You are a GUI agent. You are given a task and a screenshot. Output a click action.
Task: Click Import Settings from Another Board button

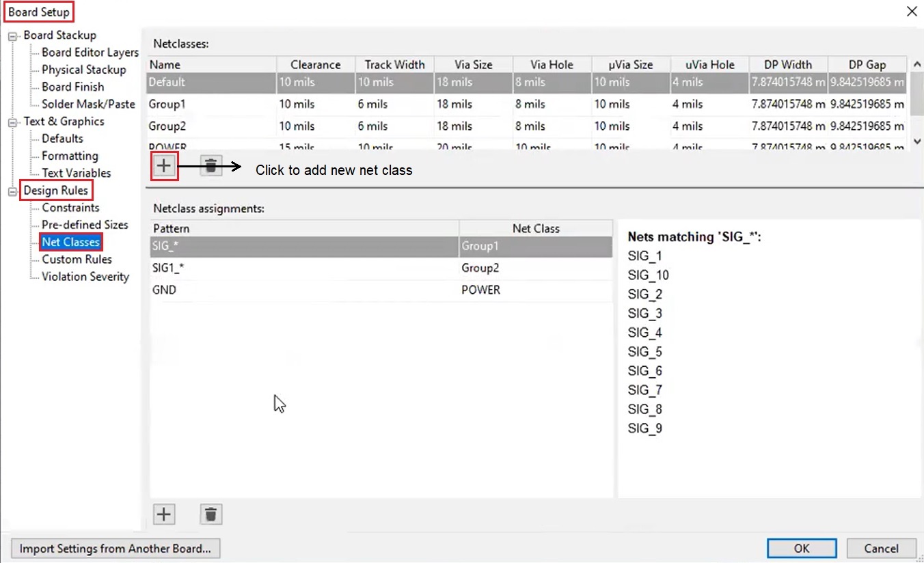[x=116, y=549]
